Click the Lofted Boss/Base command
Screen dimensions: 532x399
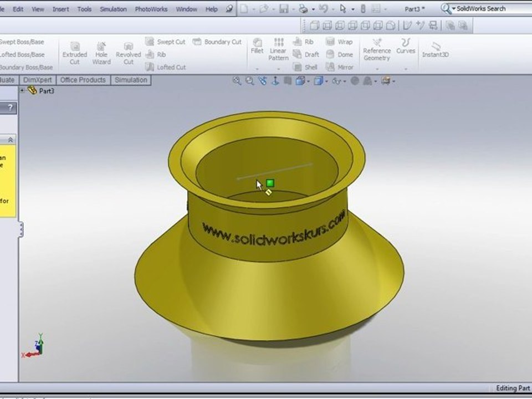point(22,54)
